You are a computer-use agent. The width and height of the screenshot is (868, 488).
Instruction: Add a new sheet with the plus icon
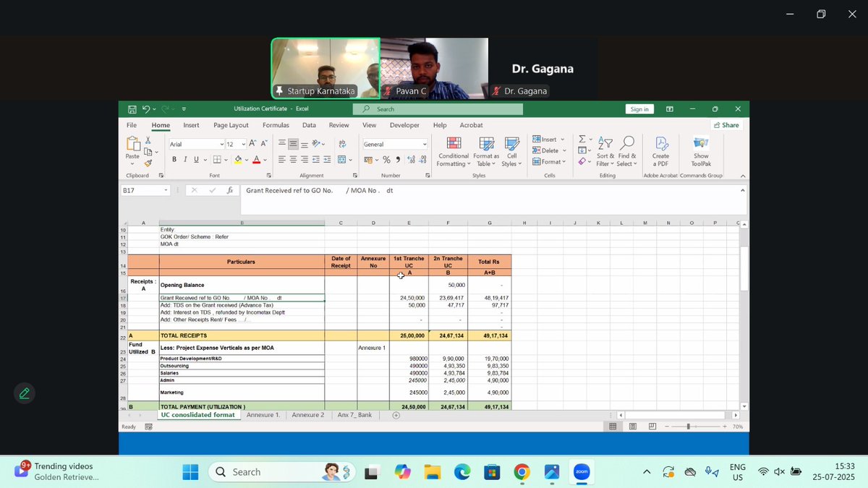tap(396, 415)
